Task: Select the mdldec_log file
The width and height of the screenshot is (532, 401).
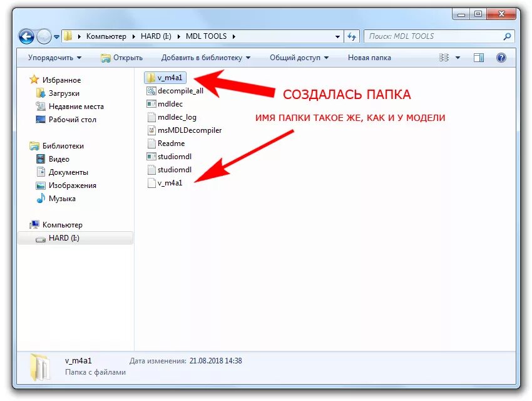Action: pos(171,117)
